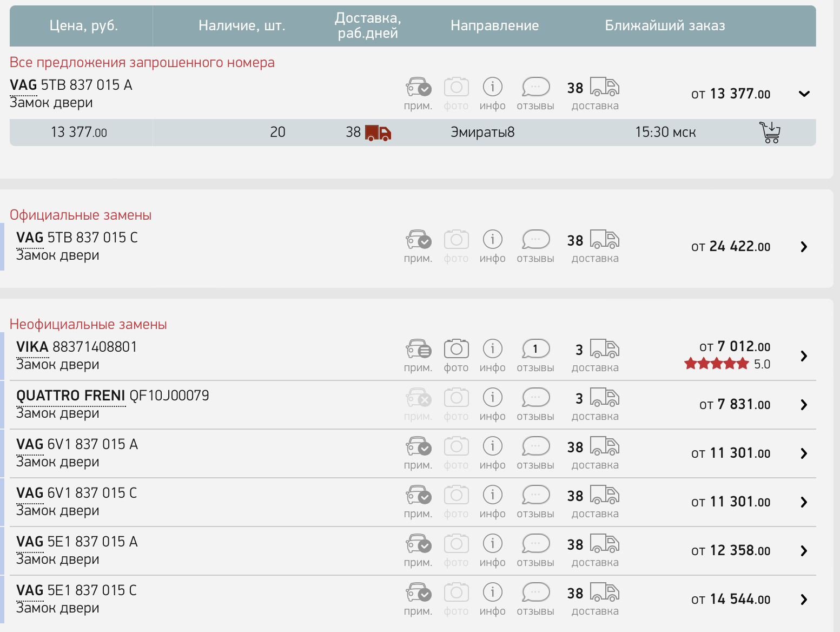Open applicability list icon for VIKA 88371408801

click(419, 349)
